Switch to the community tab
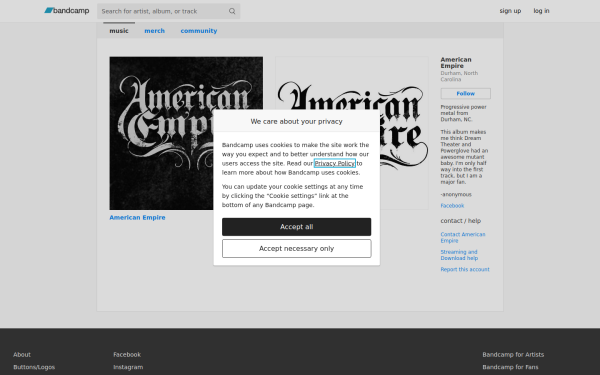Image resolution: width=600 pixels, height=375 pixels. [199, 31]
